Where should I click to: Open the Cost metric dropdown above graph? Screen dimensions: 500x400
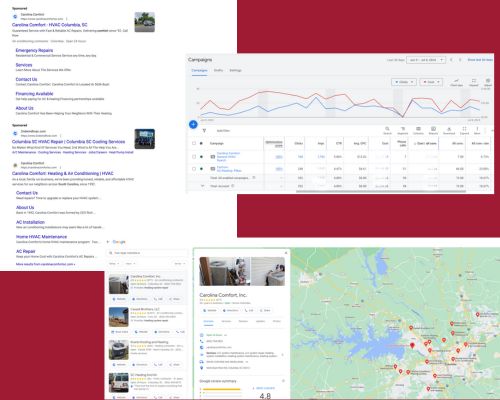click(x=431, y=82)
